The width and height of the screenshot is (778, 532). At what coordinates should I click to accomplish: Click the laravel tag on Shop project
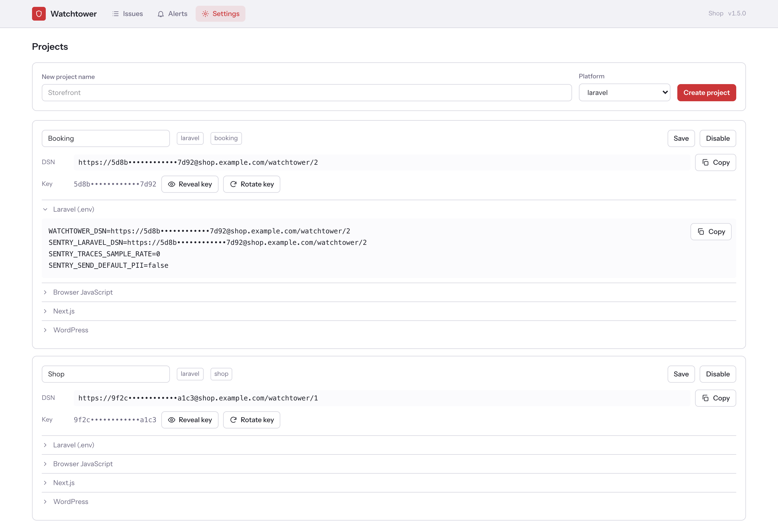point(190,374)
